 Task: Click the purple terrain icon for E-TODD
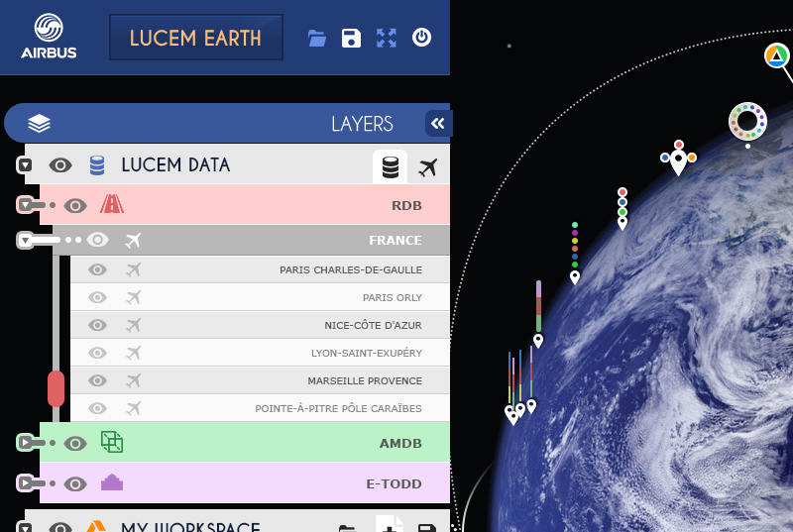click(112, 482)
